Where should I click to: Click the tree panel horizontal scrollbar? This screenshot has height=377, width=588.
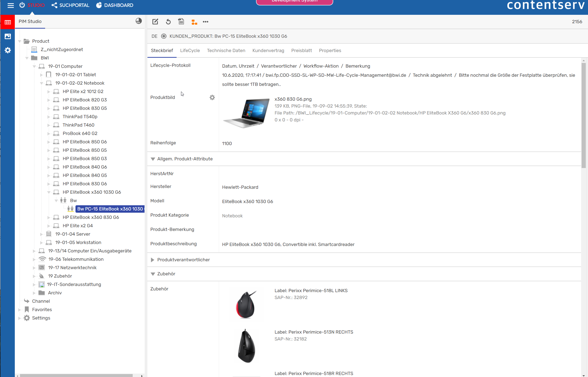76,375
